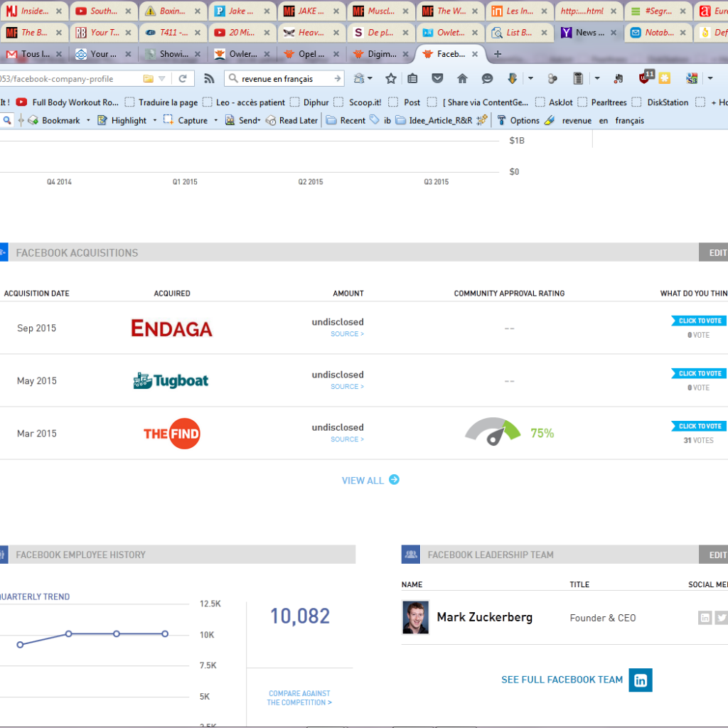728x728 pixels.
Task: Close the Faceb... tab
Action: [475, 54]
